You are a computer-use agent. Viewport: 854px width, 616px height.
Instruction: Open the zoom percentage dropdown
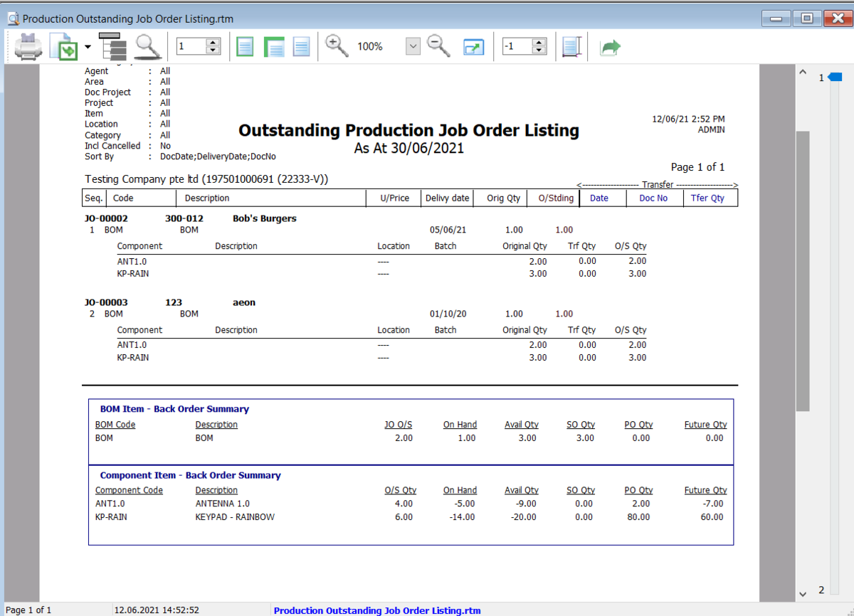(x=413, y=46)
